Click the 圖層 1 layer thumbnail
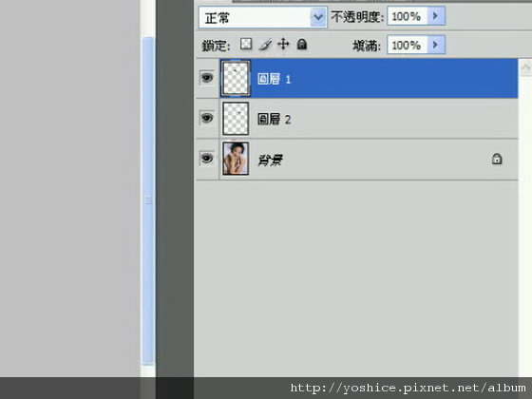532x399 pixels. click(x=236, y=78)
